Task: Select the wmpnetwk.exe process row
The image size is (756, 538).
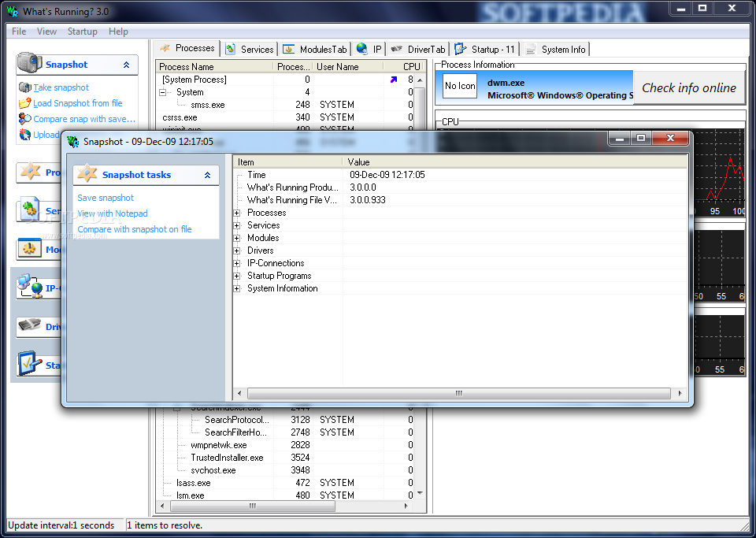Action: click(286, 445)
